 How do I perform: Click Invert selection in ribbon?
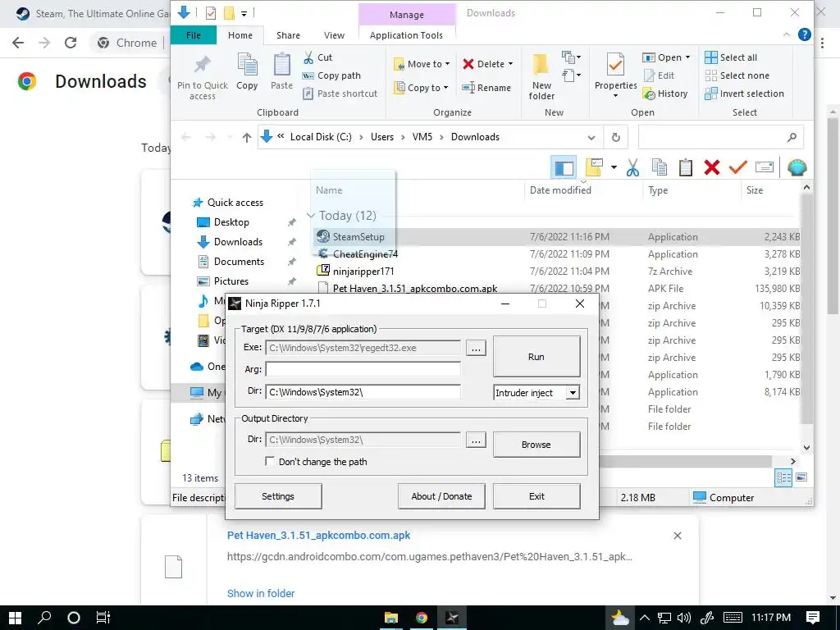click(744, 94)
